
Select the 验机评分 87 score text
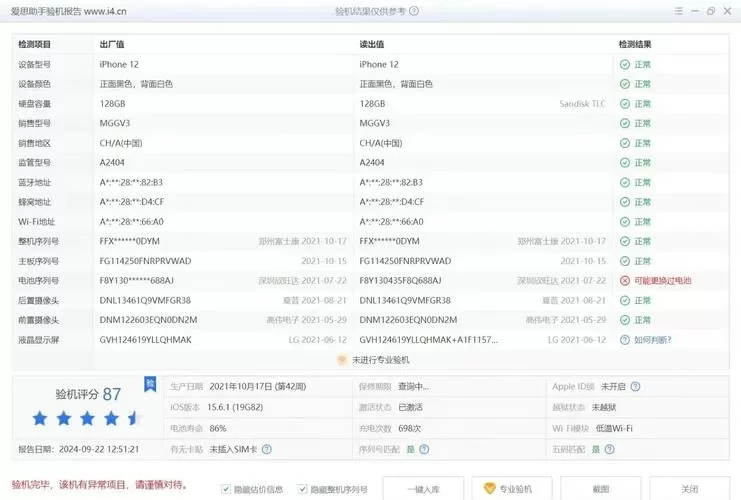point(88,394)
